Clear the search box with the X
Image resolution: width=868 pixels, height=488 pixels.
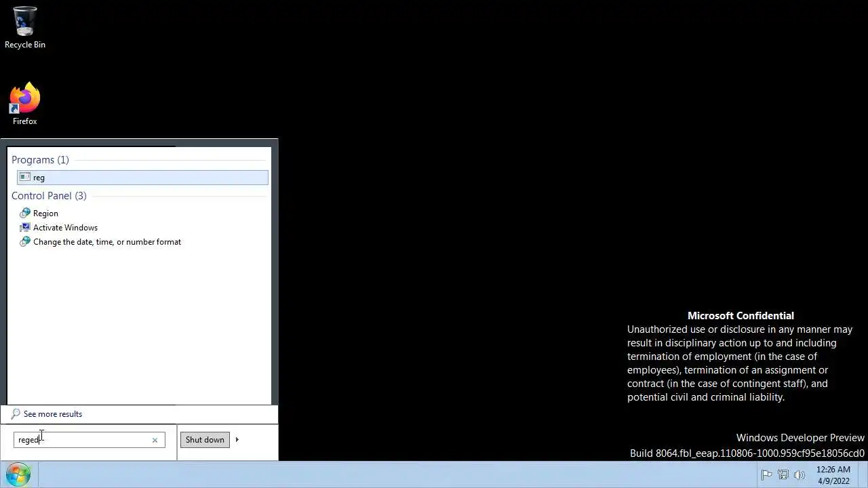(x=155, y=441)
